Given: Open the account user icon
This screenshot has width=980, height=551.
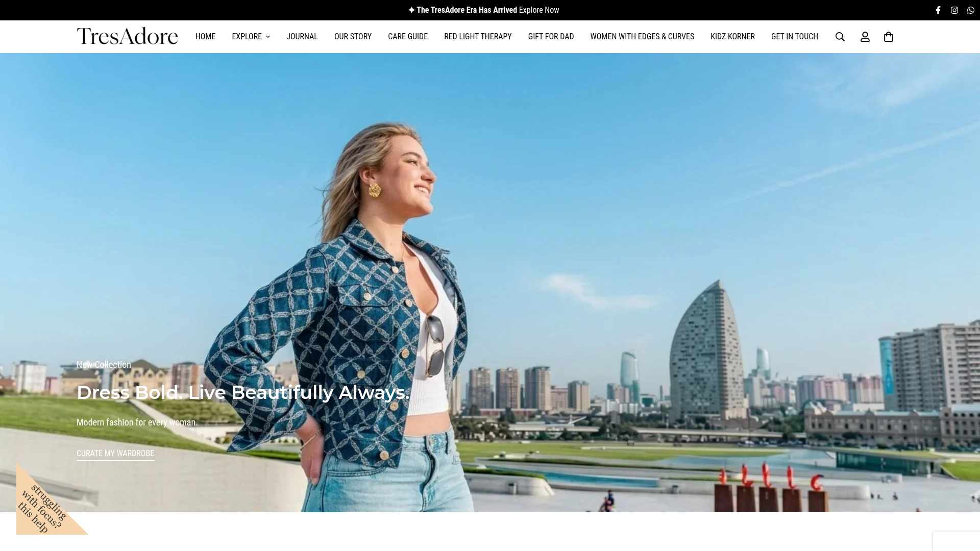Looking at the screenshot, I should pos(865,37).
